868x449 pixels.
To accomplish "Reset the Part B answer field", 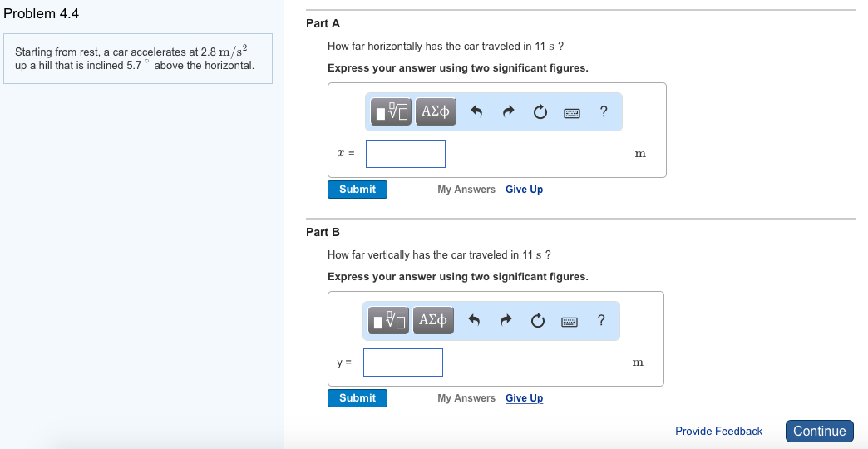I will [x=540, y=321].
